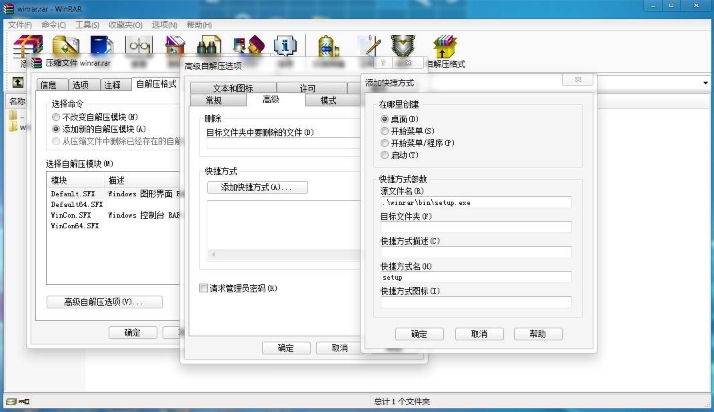Viewport: 714px width, 412px height.
Task: Click the Virus Scan toolbar icon
Action: 328,46
